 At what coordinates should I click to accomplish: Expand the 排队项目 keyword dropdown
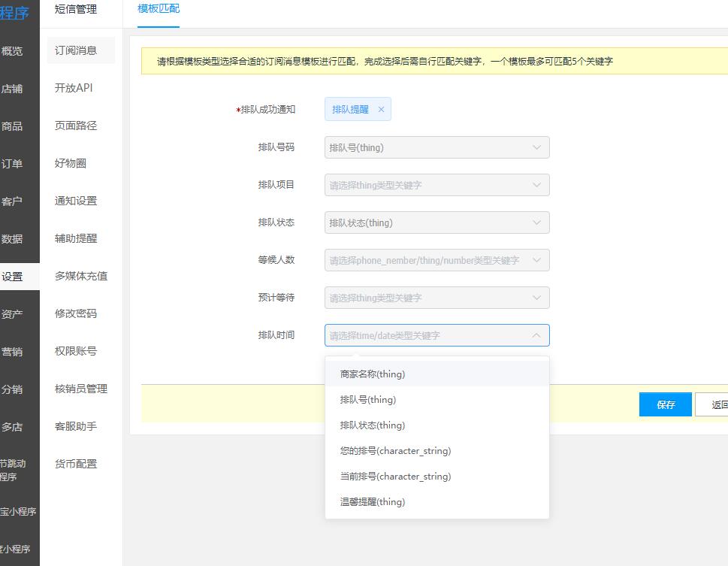[x=436, y=185]
